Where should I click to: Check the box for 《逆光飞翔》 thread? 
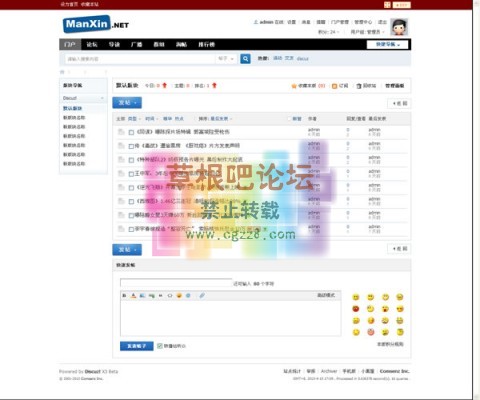(x=131, y=188)
